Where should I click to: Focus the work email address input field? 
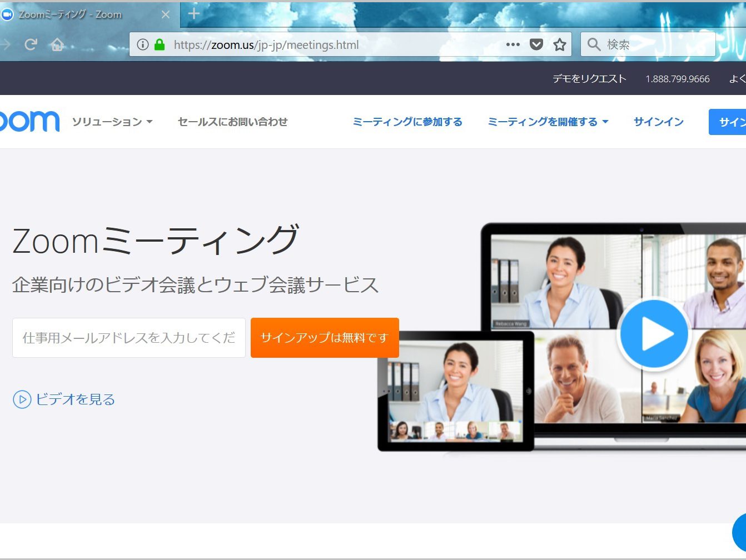[129, 337]
